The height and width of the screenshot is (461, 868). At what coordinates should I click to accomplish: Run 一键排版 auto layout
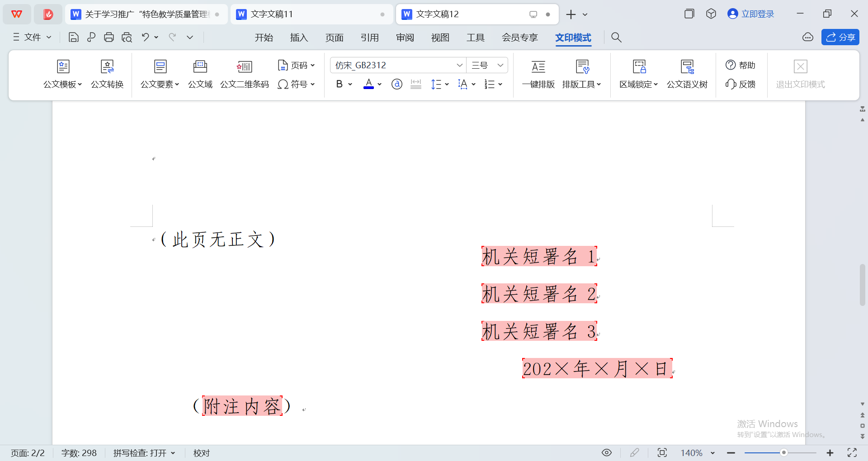pyautogui.click(x=538, y=75)
